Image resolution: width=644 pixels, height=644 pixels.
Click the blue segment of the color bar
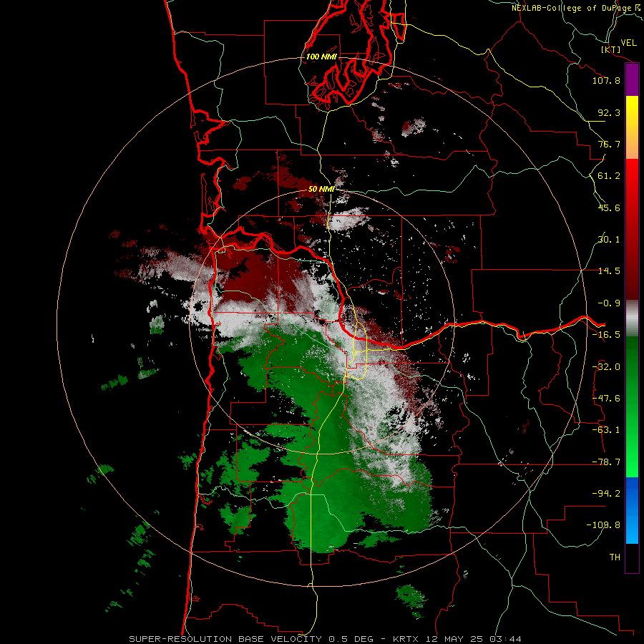[632, 510]
